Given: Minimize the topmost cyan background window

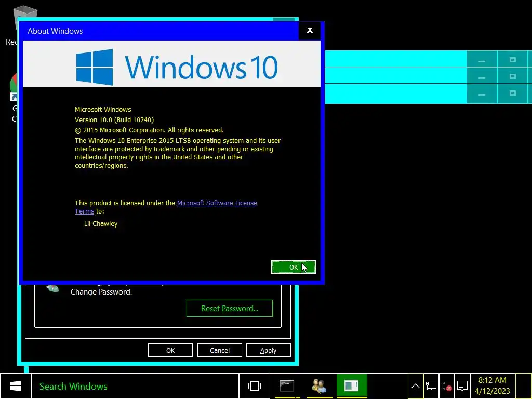Looking at the screenshot, I should point(482,59).
